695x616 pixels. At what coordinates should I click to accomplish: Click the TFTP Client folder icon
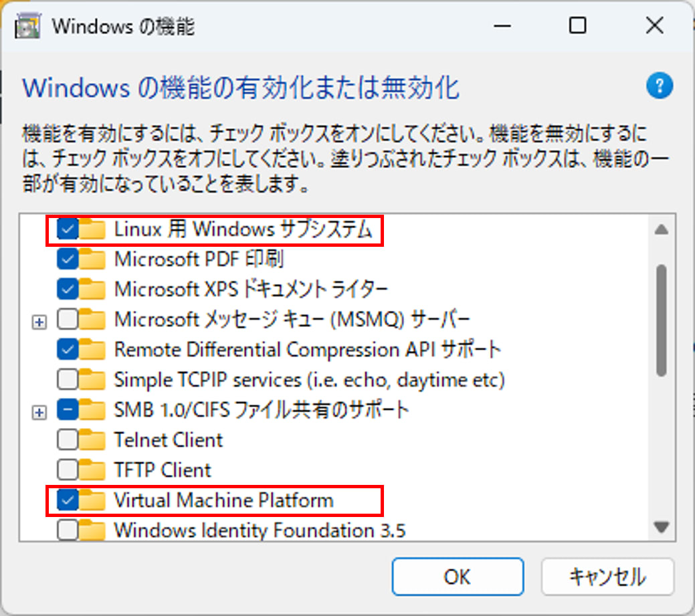(x=92, y=470)
